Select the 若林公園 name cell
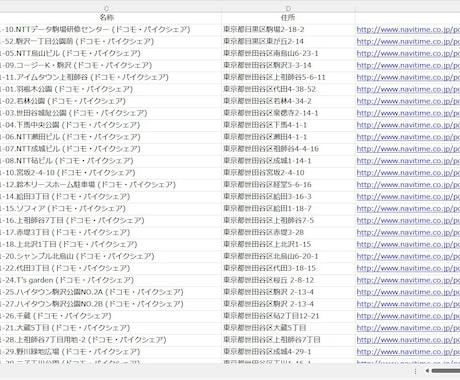Screen dimensions: 460x380 point(111,101)
